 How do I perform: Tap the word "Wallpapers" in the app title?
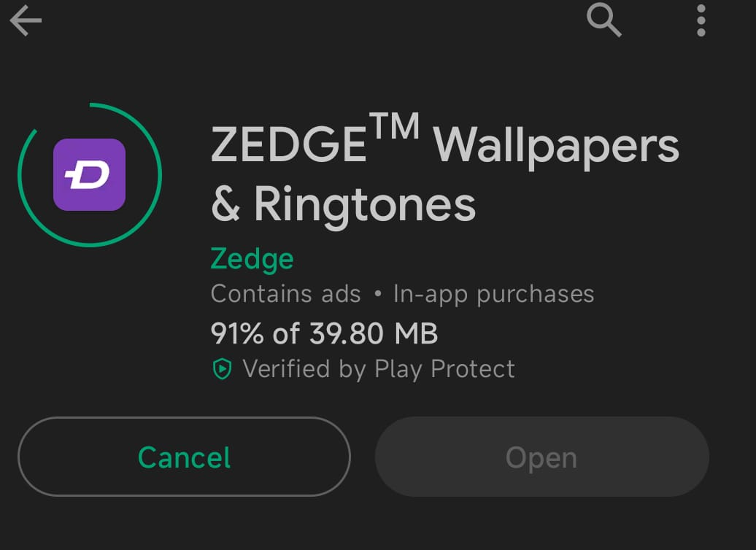pyautogui.click(x=556, y=147)
